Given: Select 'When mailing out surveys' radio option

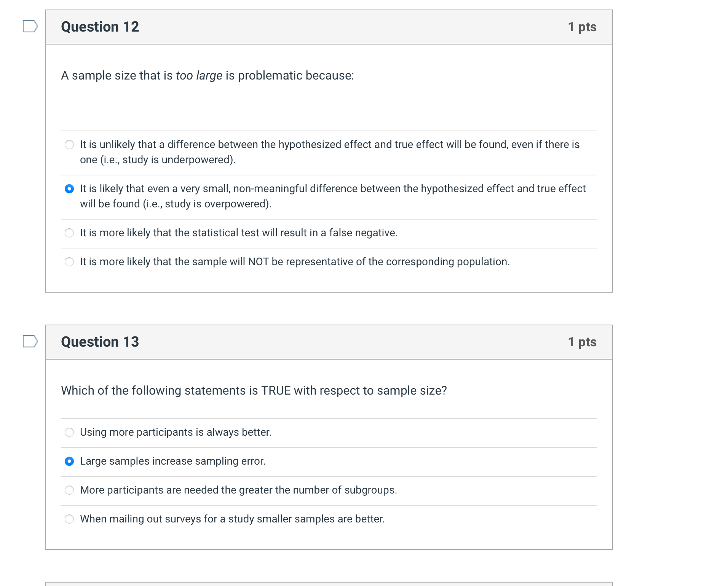Looking at the screenshot, I should pos(69,519).
